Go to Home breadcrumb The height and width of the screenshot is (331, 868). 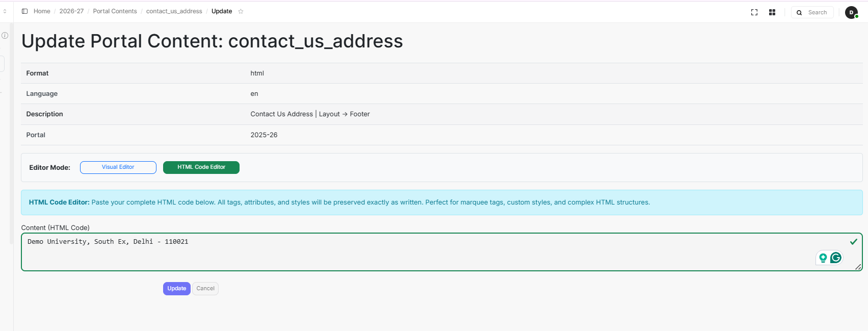[42, 11]
